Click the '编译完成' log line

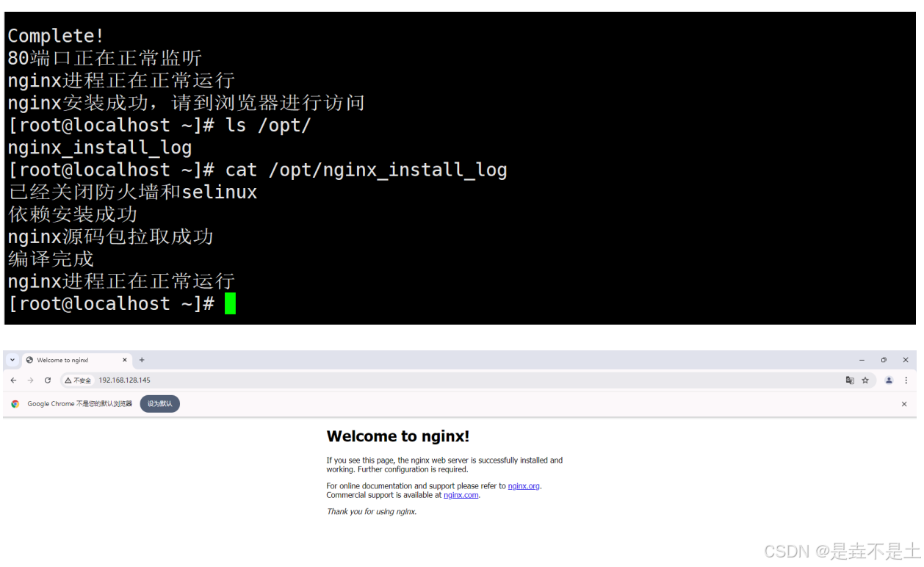pos(51,259)
